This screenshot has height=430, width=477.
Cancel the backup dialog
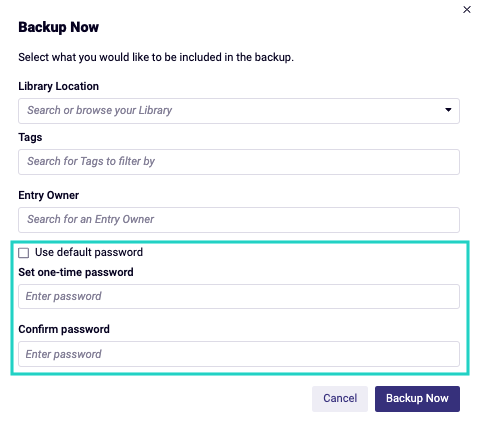coord(340,399)
